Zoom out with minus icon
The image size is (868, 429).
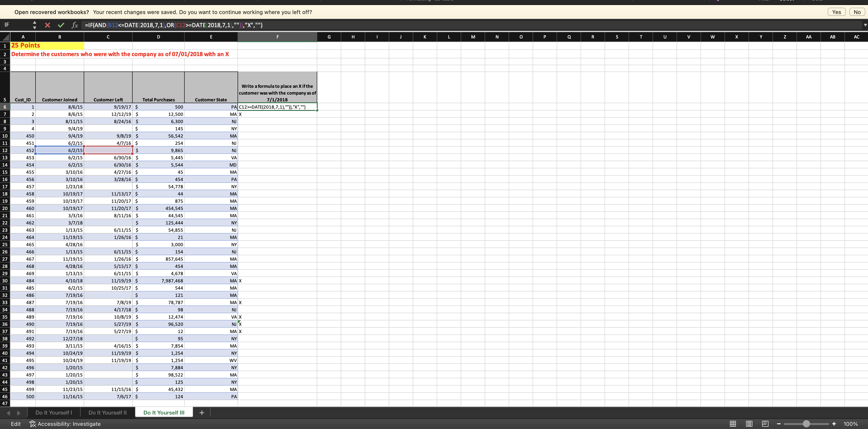[x=779, y=424]
